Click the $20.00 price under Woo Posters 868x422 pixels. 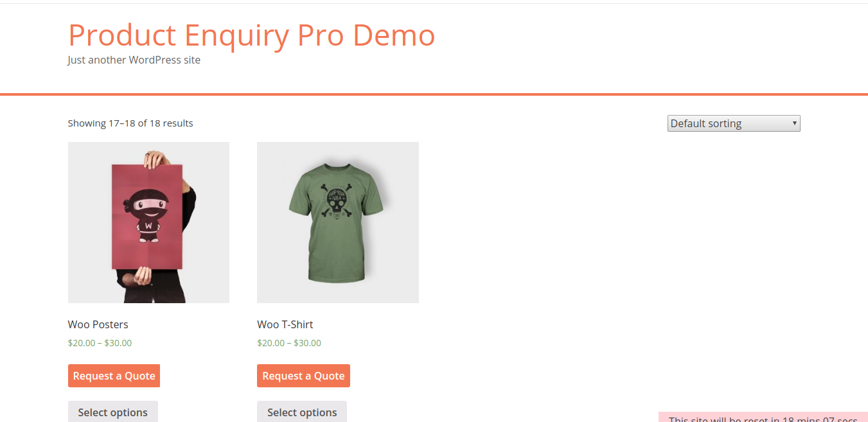82,343
